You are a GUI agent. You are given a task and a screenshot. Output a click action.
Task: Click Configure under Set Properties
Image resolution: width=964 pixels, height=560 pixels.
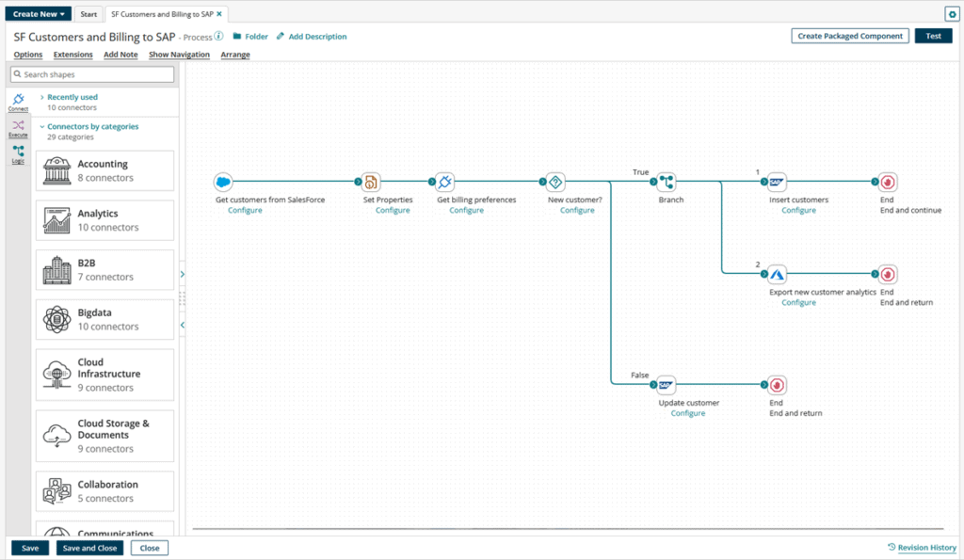coord(393,210)
